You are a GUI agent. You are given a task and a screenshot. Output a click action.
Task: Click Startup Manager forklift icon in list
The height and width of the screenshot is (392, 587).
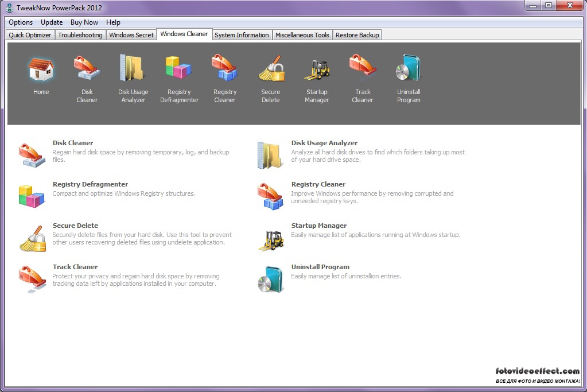271,240
